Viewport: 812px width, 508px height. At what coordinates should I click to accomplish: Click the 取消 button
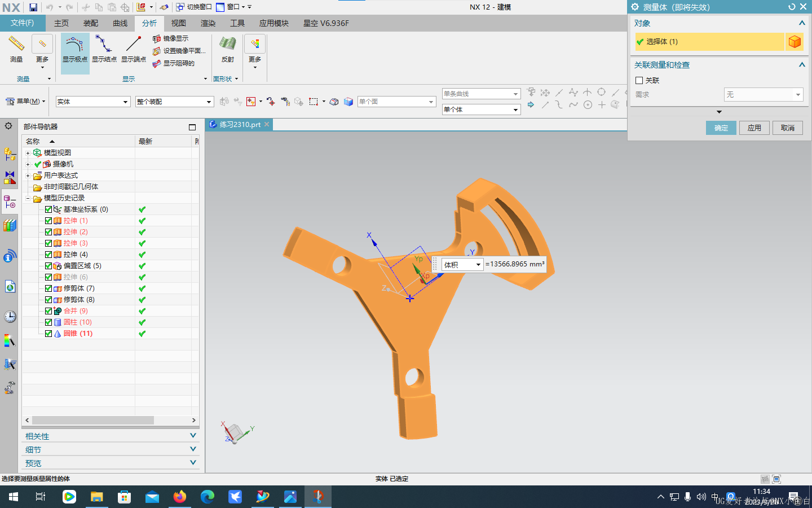click(x=788, y=128)
